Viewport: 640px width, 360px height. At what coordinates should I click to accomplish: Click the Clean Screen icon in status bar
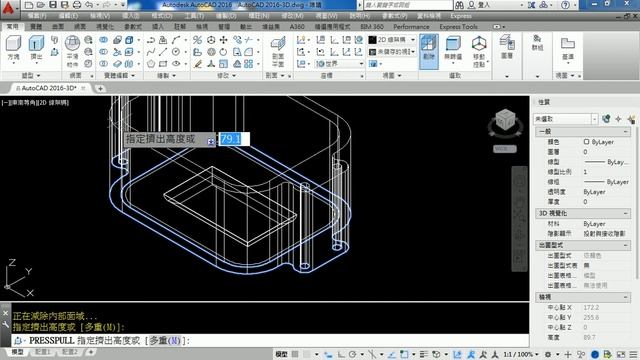[621, 354]
